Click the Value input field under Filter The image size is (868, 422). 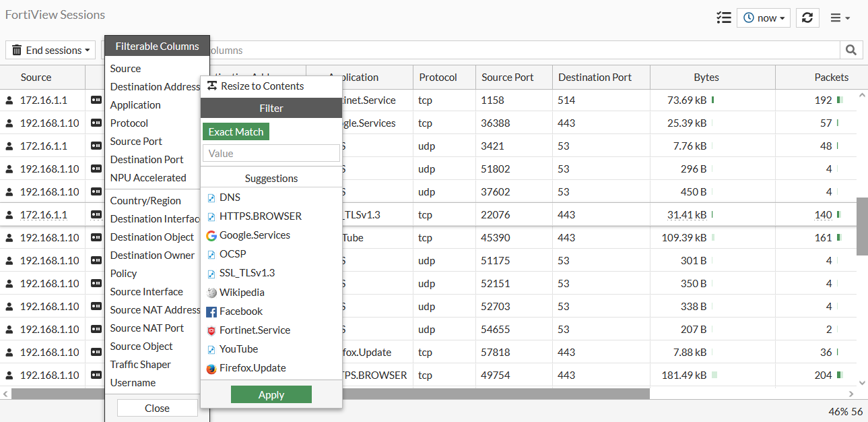click(271, 153)
